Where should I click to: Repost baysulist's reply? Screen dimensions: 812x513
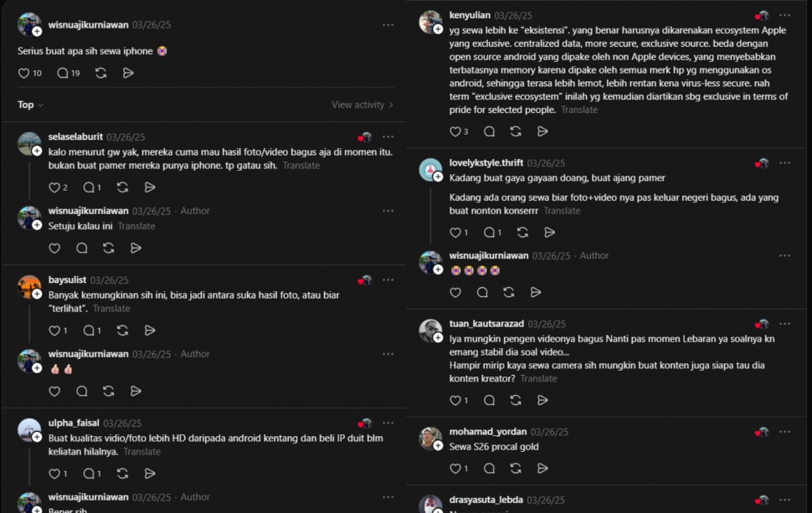pos(122,331)
